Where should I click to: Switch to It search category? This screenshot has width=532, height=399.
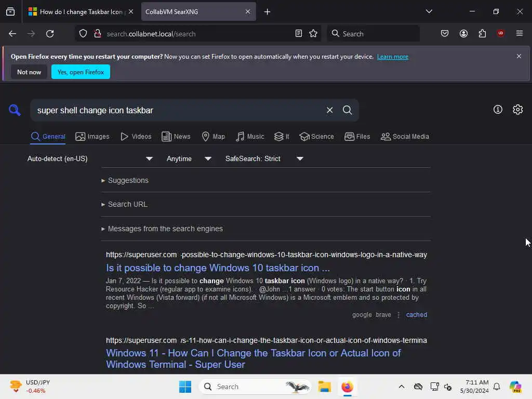point(282,137)
